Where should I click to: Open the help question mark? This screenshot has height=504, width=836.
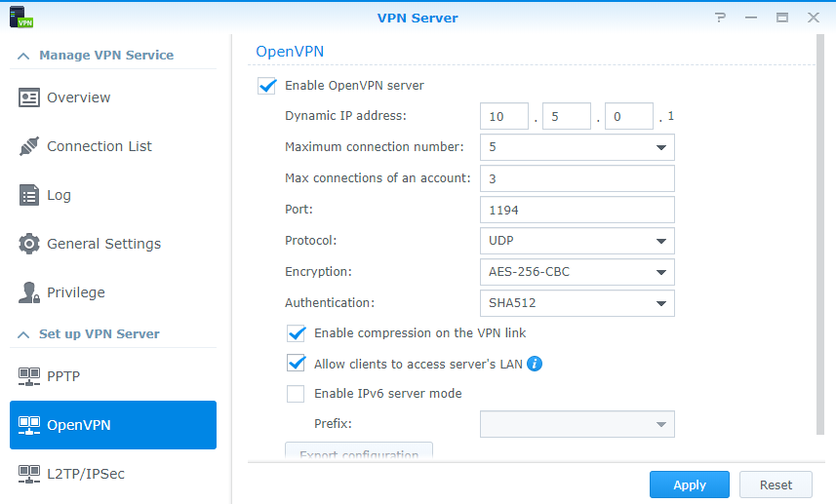tap(720, 18)
